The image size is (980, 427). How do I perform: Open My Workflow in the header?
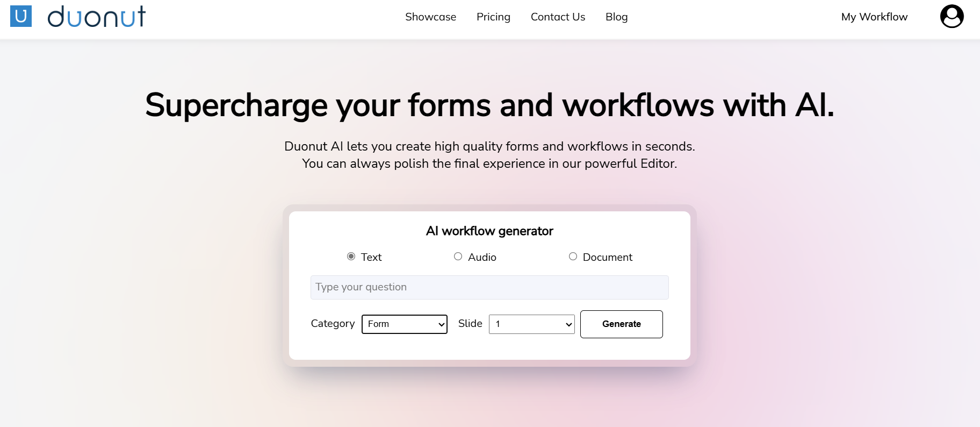(x=874, y=17)
